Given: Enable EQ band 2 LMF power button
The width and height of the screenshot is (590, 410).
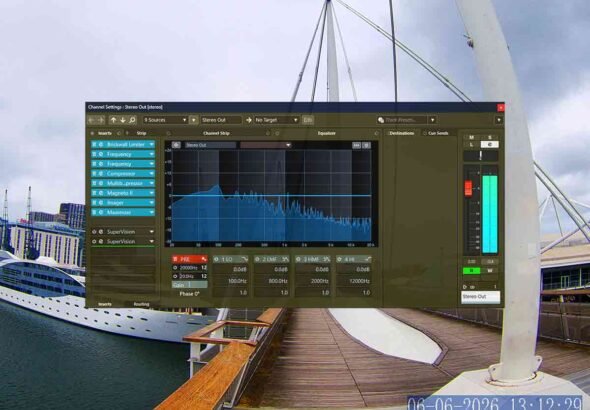Looking at the screenshot, I should click(x=257, y=259).
